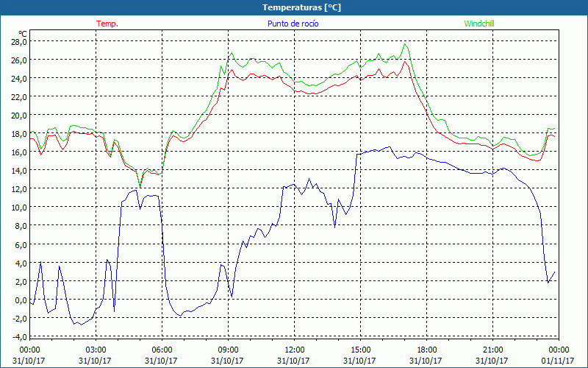Click the '09:00' x-axis time label
Screen dimensions: 588x368
[228, 350]
